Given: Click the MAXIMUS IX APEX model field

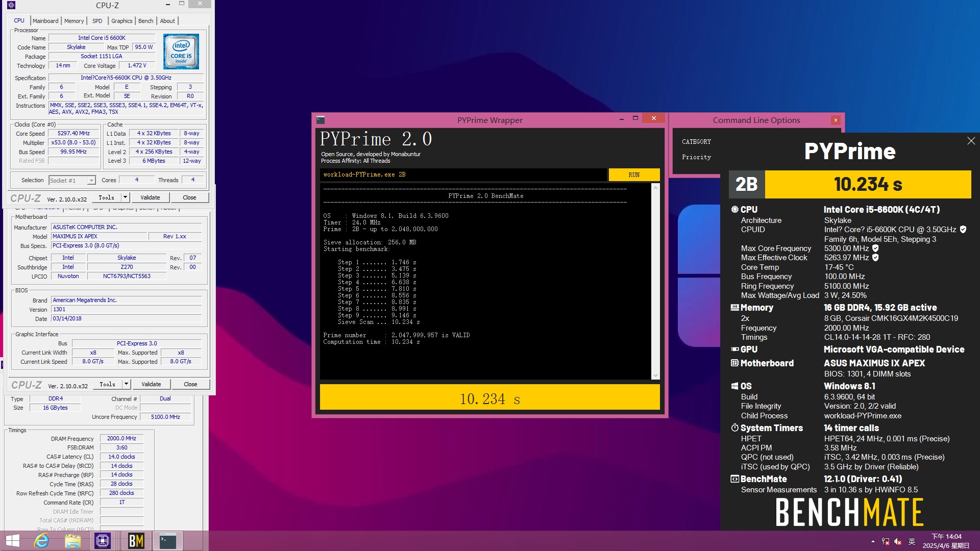Looking at the screenshot, I should tap(99, 237).
